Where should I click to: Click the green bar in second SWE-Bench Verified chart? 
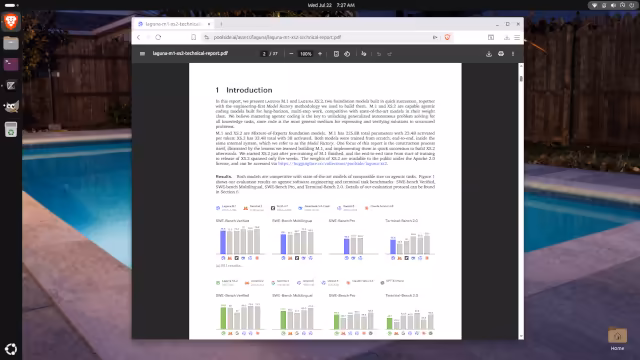click(x=223, y=318)
